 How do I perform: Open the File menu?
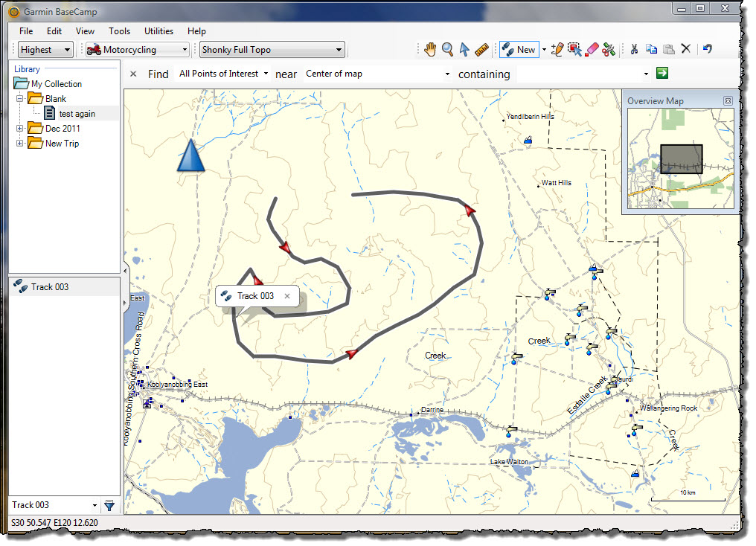tap(26, 30)
